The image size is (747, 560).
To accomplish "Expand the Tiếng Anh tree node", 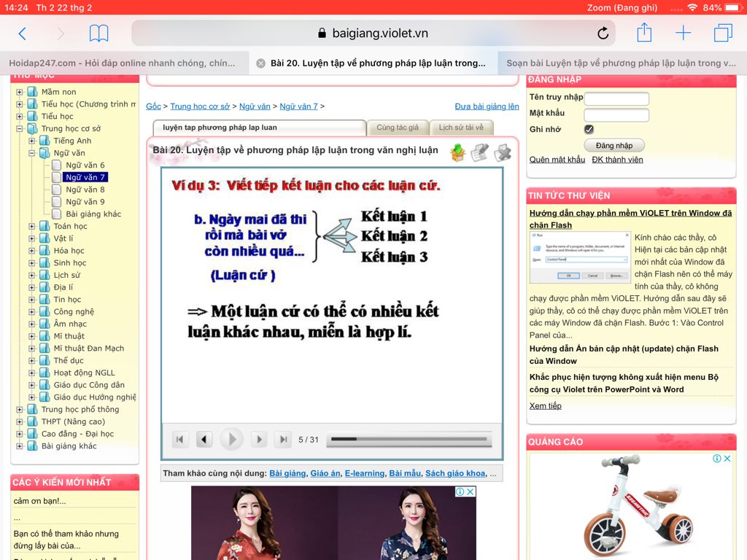I will 32,141.
